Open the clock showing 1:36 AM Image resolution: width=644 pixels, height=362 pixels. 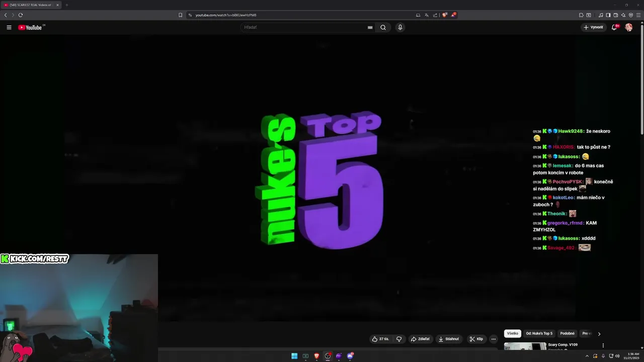tap(631, 356)
